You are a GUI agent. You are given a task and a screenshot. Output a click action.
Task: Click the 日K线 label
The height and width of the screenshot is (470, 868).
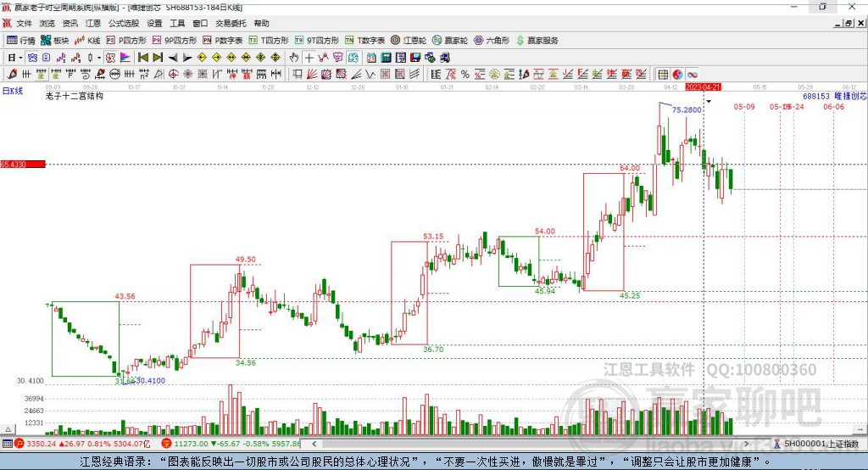click(x=13, y=91)
